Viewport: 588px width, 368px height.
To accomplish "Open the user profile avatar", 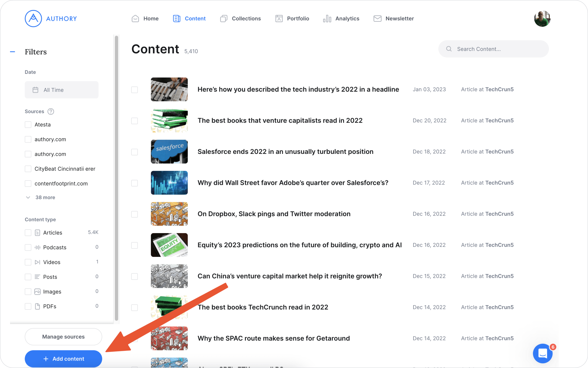I will [x=542, y=19].
